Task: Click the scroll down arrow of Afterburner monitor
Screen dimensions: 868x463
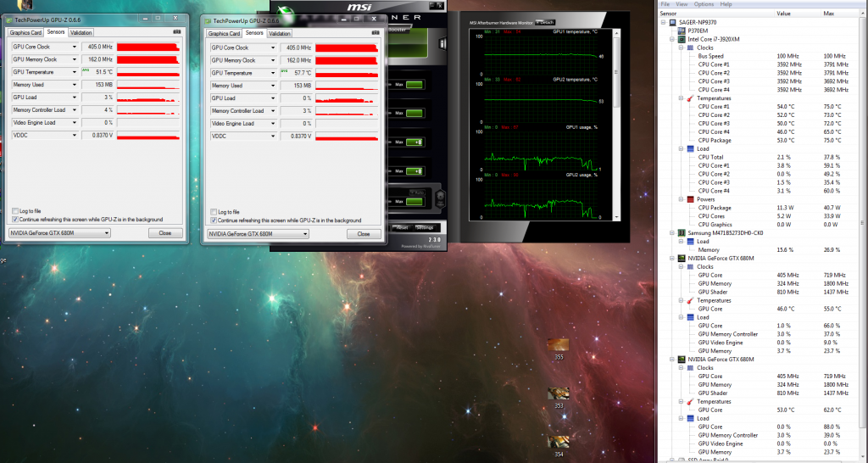Action: (616, 217)
